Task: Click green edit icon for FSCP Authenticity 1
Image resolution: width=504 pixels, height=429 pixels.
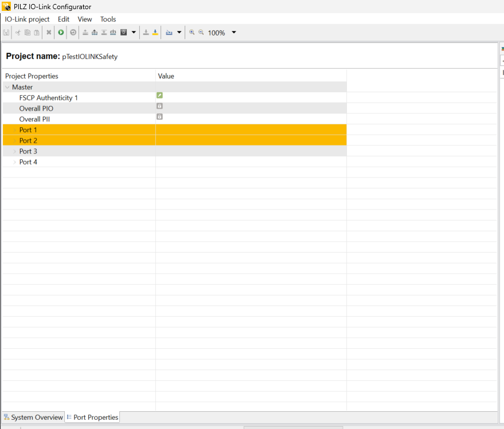Action: click(159, 95)
